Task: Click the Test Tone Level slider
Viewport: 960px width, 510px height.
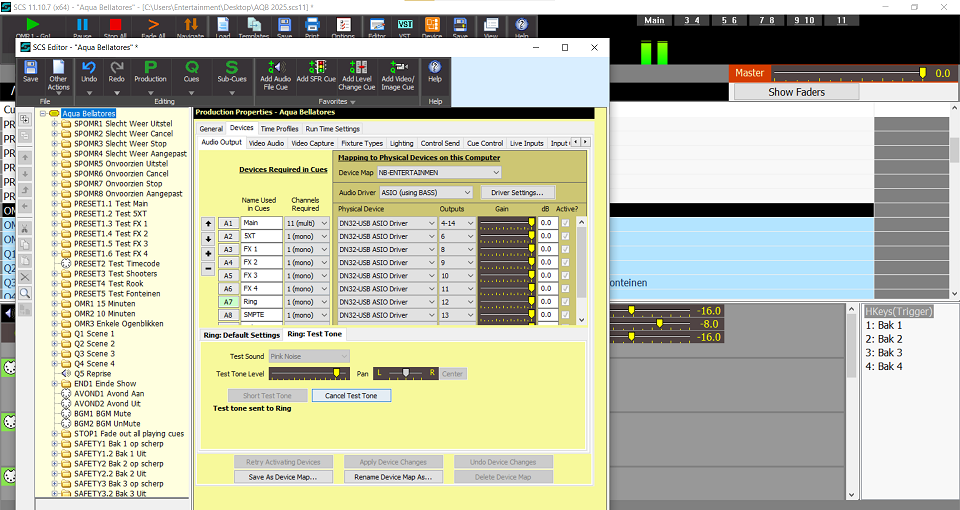Action: [309, 373]
